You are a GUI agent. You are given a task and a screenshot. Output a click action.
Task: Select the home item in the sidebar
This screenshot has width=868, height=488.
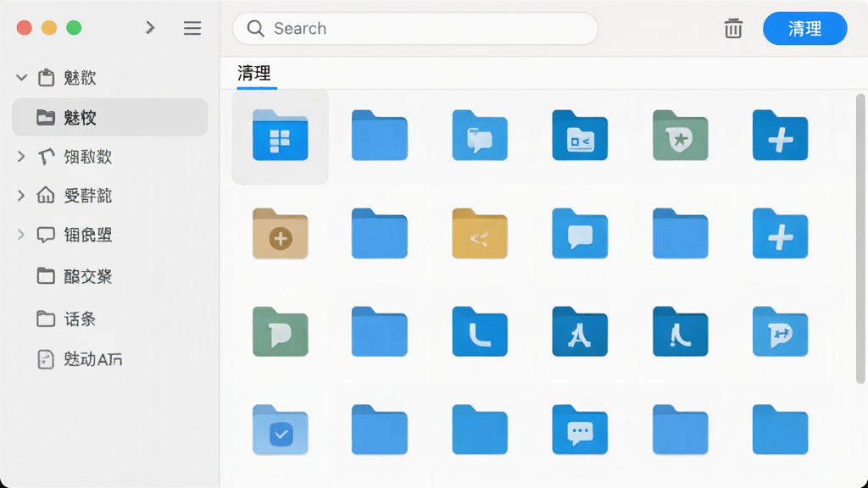[x=110, y=196]
